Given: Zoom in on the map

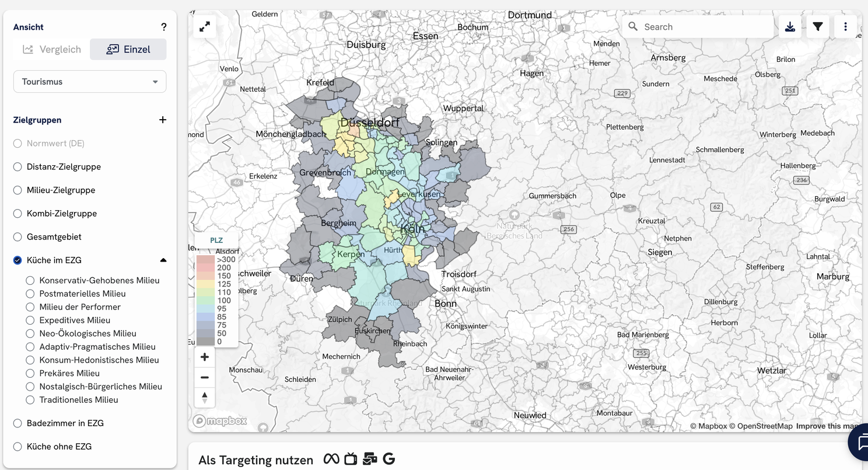Looking at the screenshot, I should (x=205, y=357).
